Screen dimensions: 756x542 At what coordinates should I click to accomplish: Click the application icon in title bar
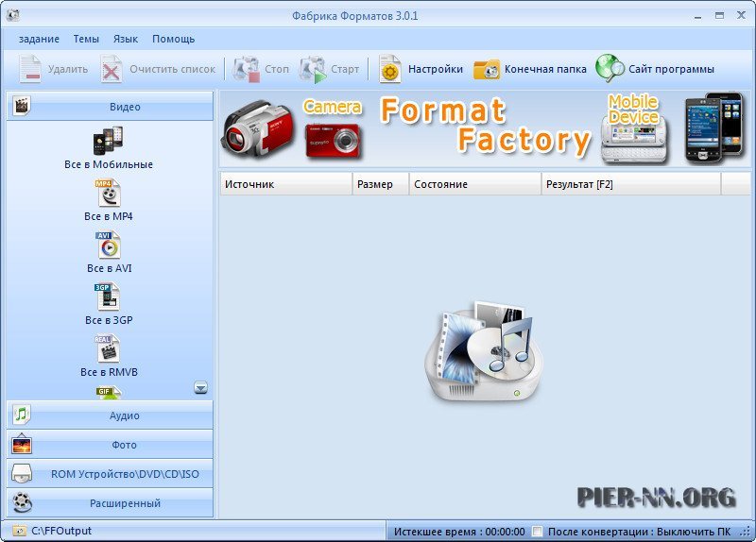[x=13, y=15]
